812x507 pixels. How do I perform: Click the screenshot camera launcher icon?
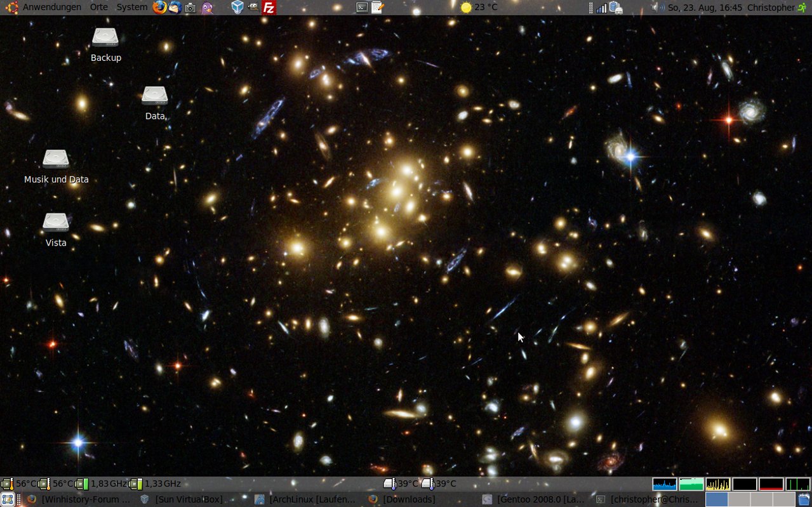click(190, 8)
